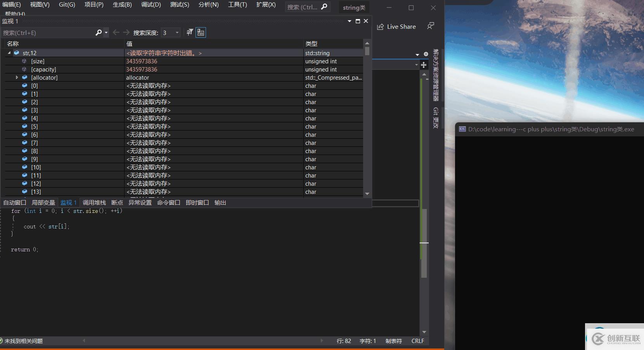Open the send feedback person icon
Viewport: 644px width, 350px height.
point(430,26)
